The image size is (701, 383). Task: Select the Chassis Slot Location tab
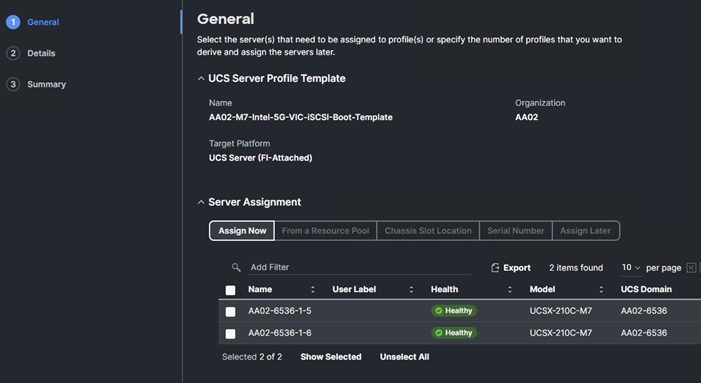(428, 231)
